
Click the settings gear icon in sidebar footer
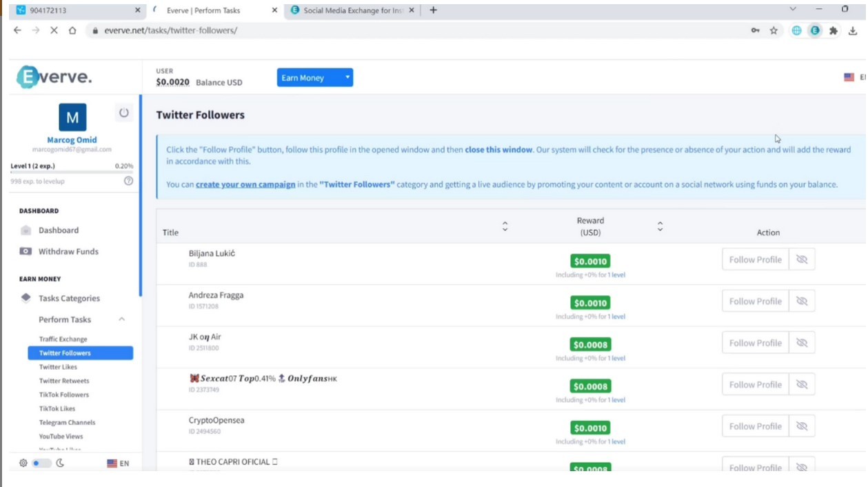23,463
